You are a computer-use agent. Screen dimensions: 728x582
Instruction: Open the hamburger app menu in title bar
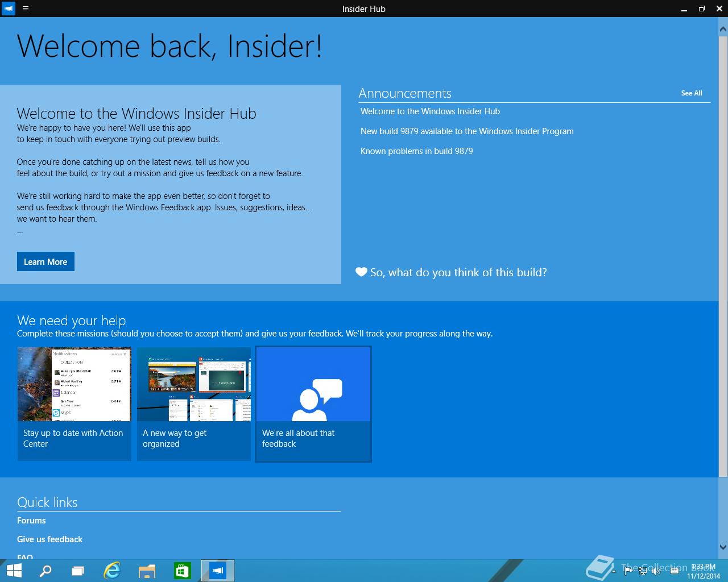26,9
